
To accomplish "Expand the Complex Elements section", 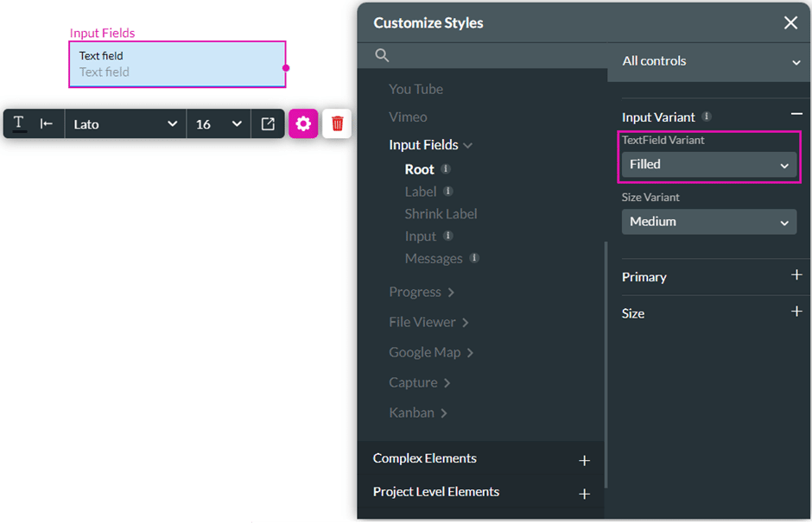I will pos(584,461).
